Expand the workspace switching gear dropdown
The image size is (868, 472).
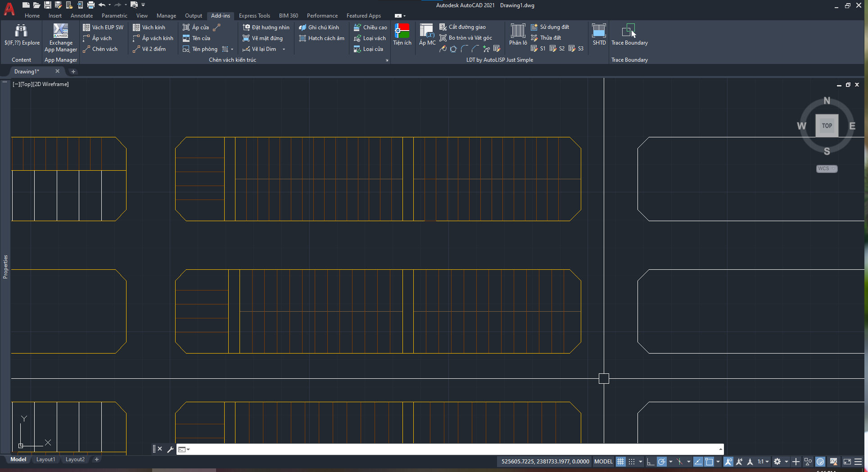(786, 462)
